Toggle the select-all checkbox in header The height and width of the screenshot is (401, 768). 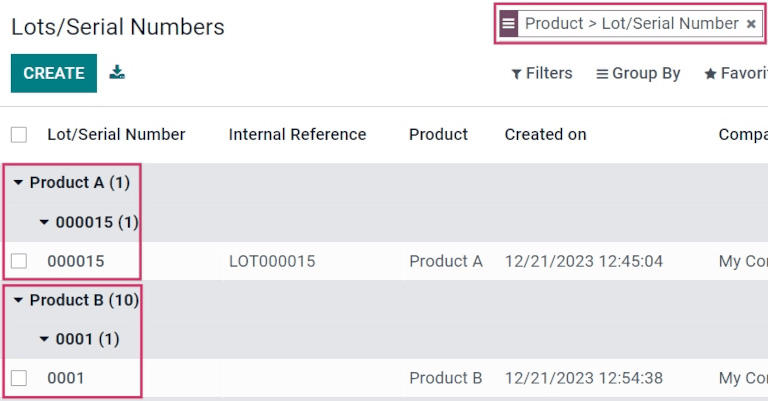(x=19, y=135)
